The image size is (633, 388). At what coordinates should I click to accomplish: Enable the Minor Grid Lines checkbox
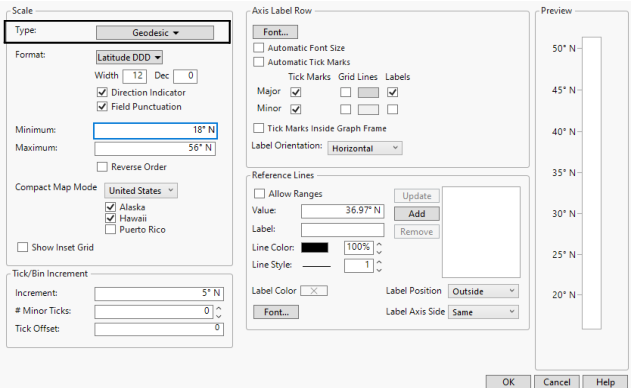[x=345, y=109]
